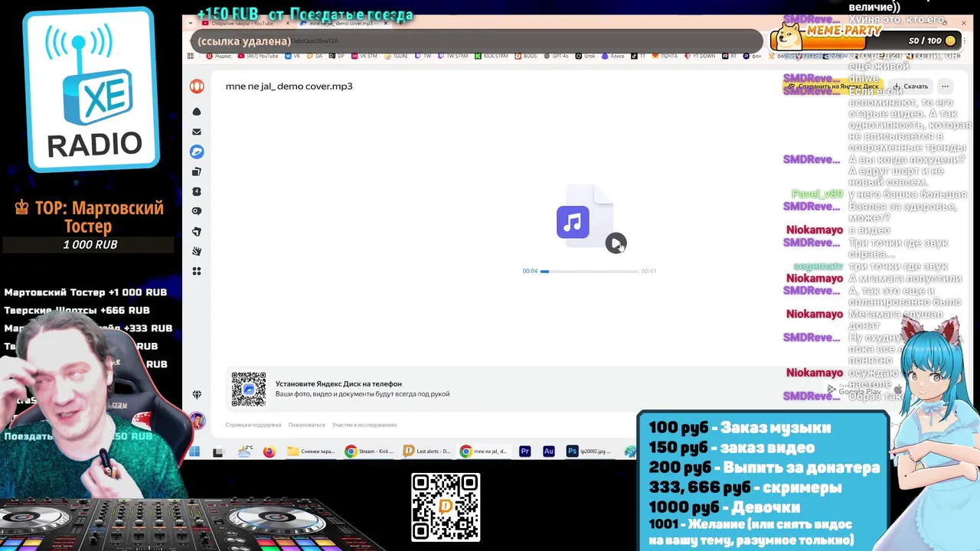Open KICK STRM bookmark
The image size is (980, 551).
pyautogui.click(x=491, y=56)
